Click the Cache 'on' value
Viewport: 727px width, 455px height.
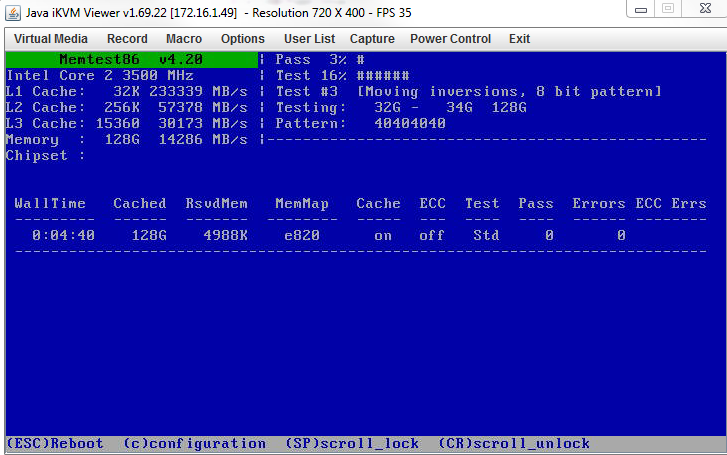coord(383,236)
